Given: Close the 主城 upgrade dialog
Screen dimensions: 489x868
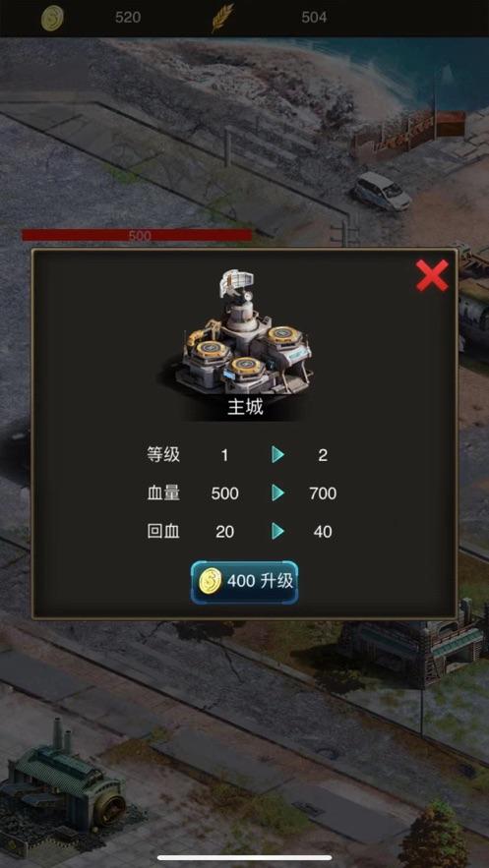Looking at the screenshot, I should pyautogui.click(x=432, y=275).
